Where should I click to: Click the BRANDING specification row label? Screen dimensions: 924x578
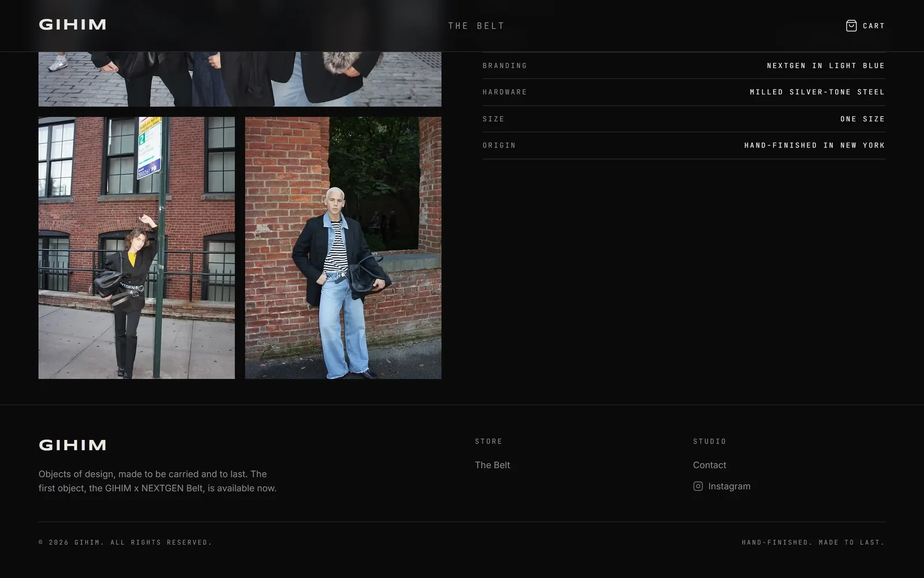(505, 65)
